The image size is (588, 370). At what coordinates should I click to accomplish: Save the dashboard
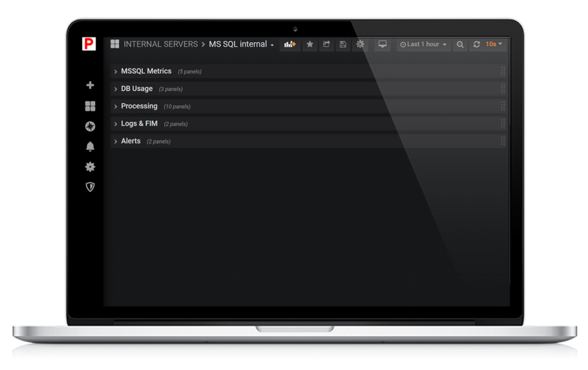[x=343, y=44]
